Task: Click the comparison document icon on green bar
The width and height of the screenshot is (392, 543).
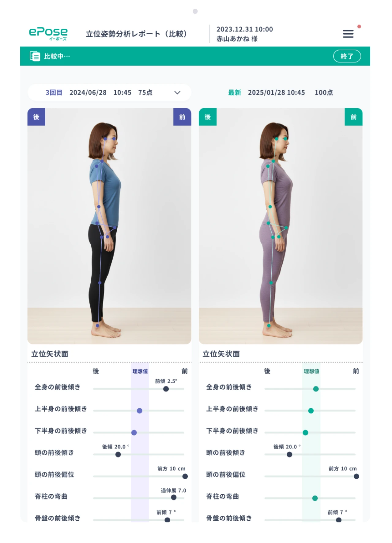Action: [35, 56]
